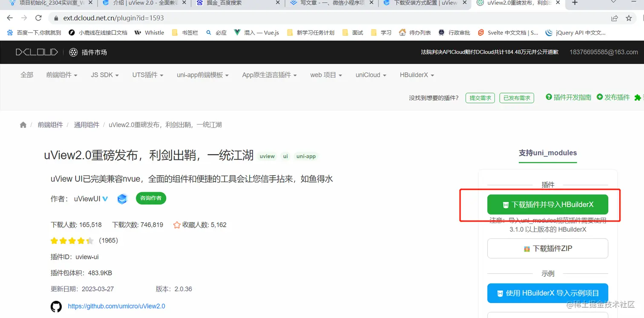Open the 必应 bookmark
644x318 pixels.
click(x=216, y=32)
